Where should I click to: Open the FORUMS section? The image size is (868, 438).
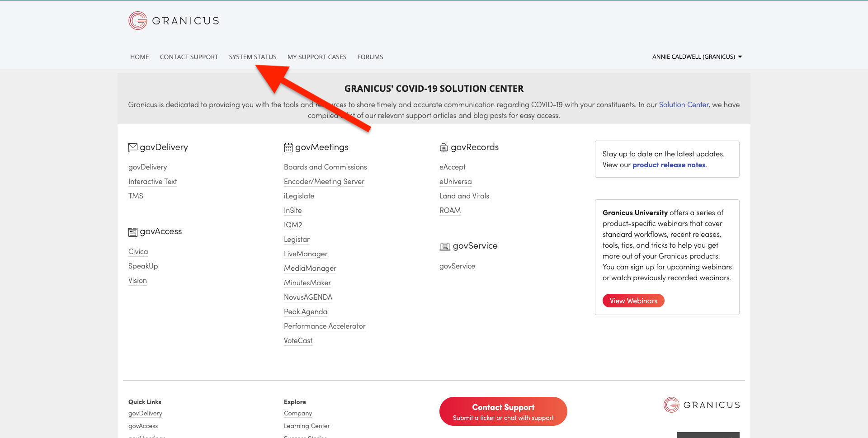point(370,57)
